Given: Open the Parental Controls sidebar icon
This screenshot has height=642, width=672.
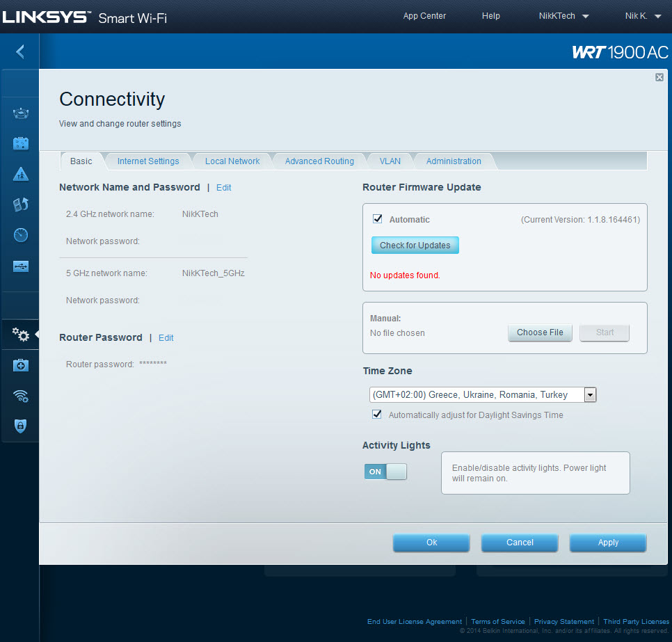Looking at the screenshot, I should pos(21,175).
